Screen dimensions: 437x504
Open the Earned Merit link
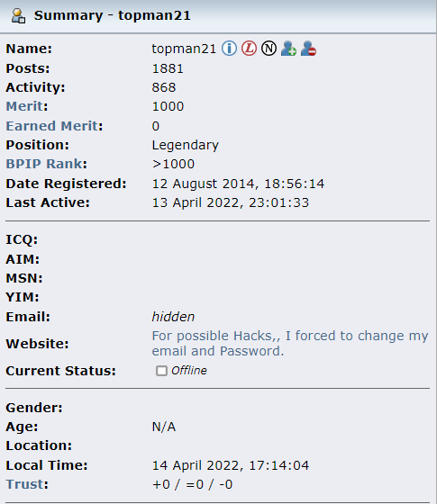point(52,126)
